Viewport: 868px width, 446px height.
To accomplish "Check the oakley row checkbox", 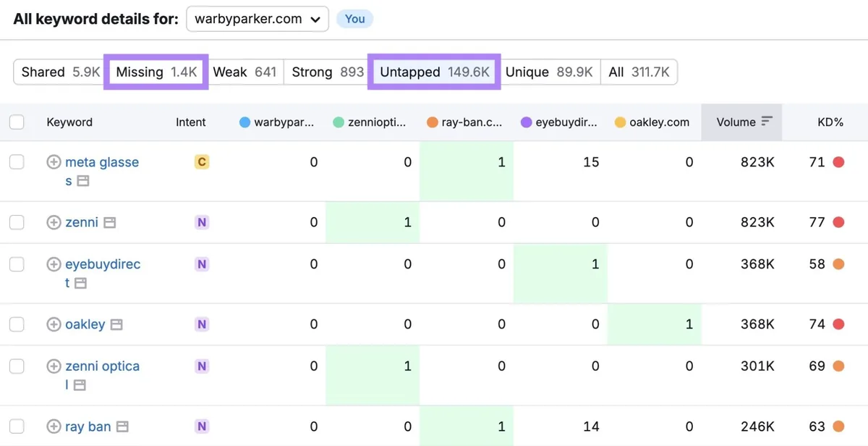I will pos(17,324).
